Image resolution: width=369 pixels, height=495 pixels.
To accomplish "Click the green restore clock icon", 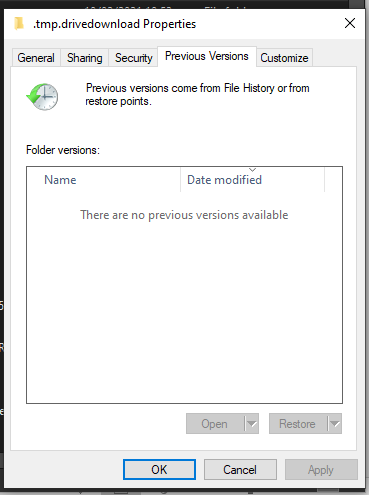I will 42,97.
